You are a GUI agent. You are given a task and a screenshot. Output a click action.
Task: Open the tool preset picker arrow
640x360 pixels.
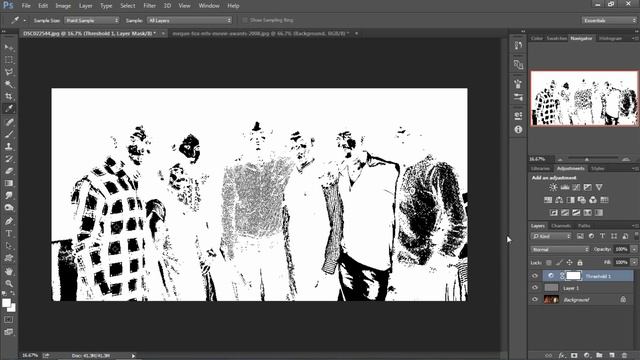[x=24, y=20]
